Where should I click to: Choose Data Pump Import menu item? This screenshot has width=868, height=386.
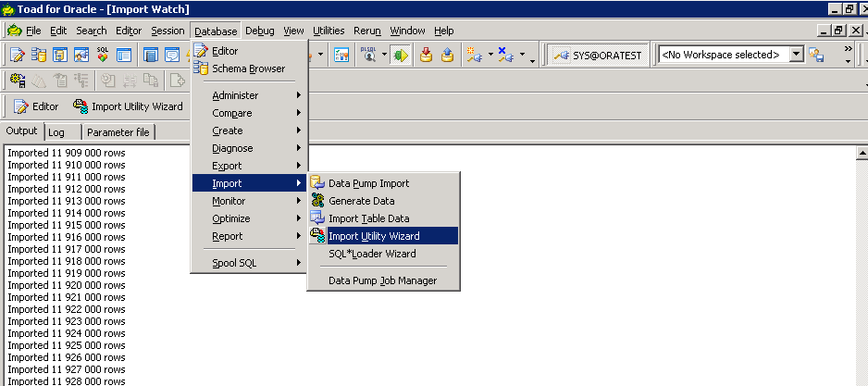368,183
